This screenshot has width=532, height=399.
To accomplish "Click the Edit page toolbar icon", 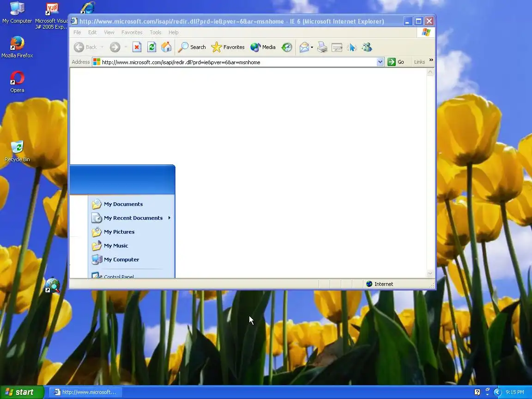I will tap(337, 47).
